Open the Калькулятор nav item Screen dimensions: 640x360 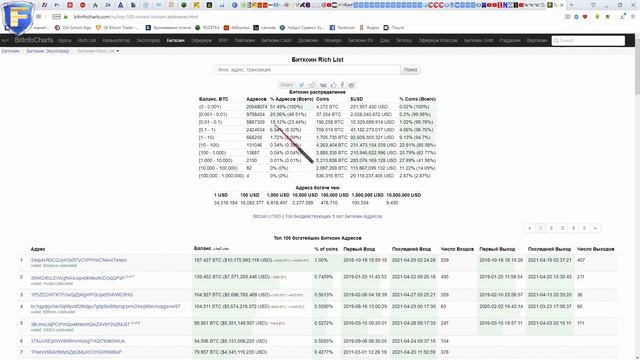(116, 40)
